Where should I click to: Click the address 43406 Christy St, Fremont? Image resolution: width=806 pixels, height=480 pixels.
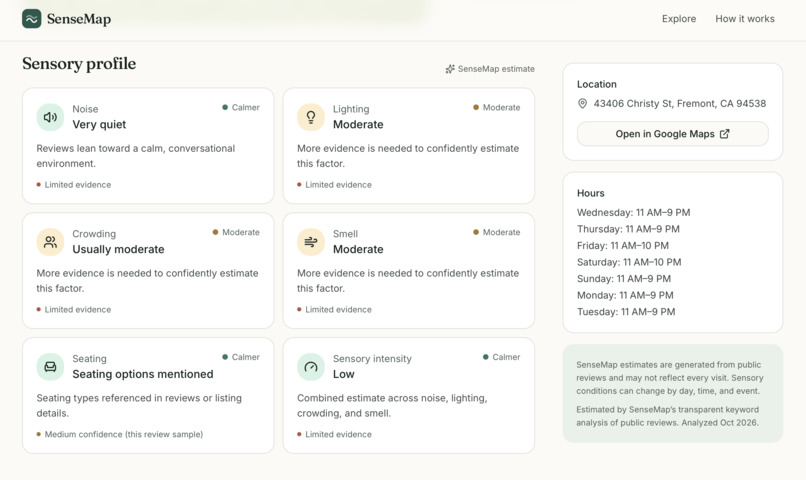pos(680,104)
